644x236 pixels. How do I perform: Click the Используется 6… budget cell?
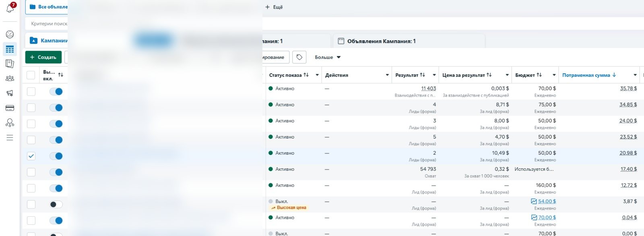(534, 169)
